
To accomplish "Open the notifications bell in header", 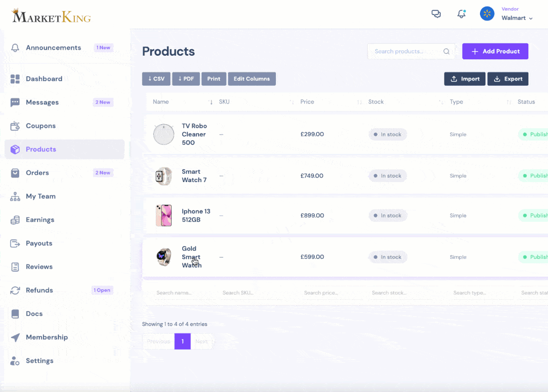I will 462,14.
